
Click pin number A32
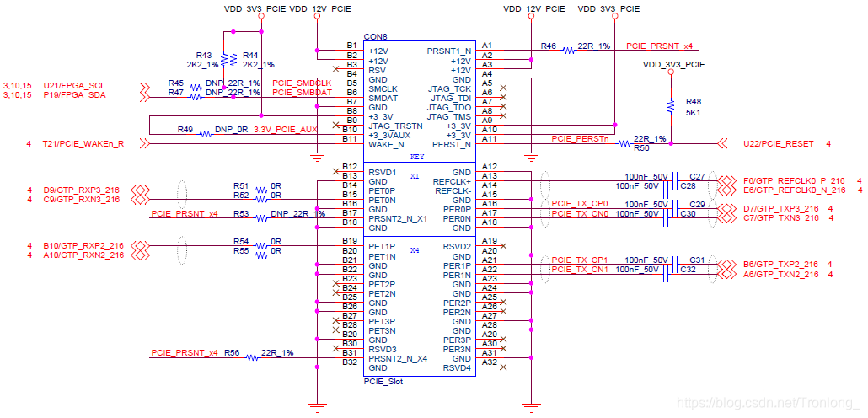490,362
